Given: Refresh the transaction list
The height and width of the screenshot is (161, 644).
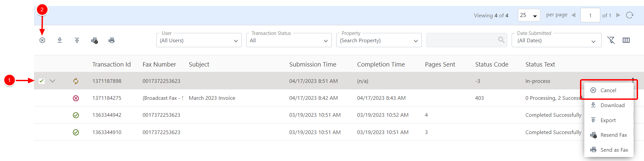Looking at the screenshot, I should (x=630, y=15).
